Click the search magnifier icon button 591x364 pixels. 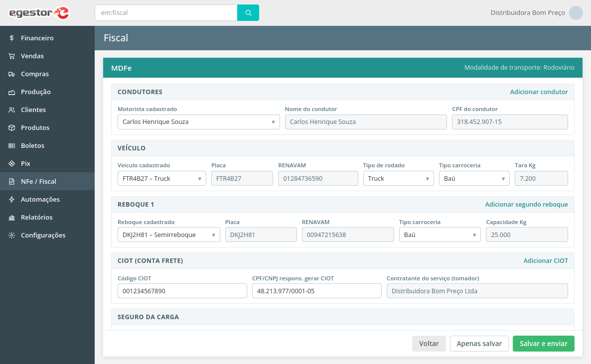tap(248, 13)
